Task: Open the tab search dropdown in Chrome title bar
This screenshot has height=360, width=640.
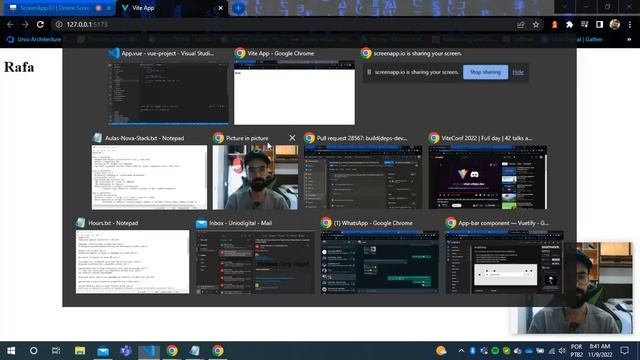Action: 564,7
